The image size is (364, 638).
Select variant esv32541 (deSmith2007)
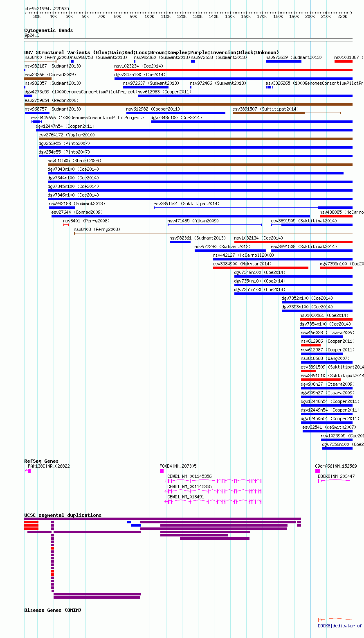[x=329, y=428]
